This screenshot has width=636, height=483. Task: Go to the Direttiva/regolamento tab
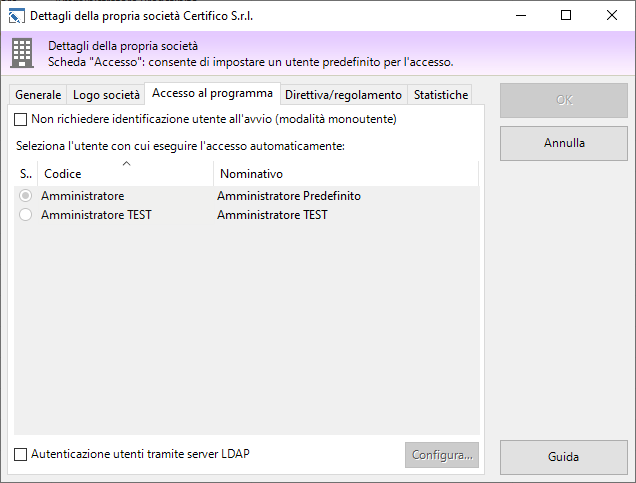[x=343, y=95]
